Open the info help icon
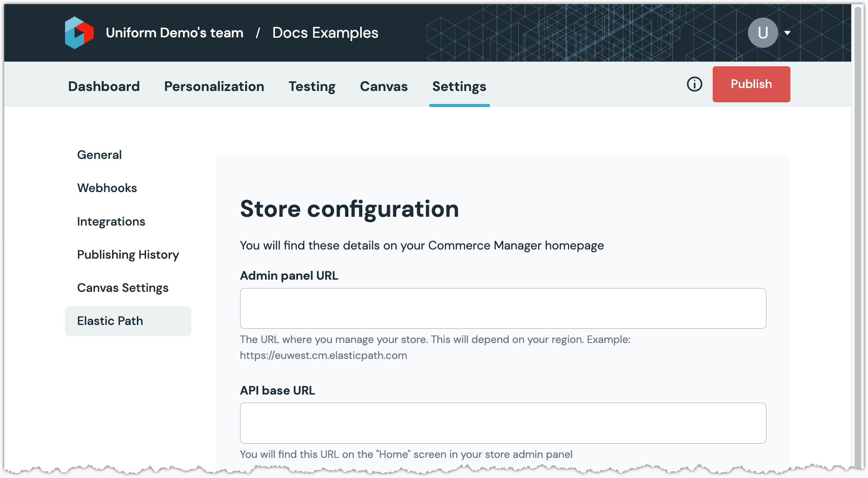The image size is (868, 478). pyautogui.click(x=694, y=84)
